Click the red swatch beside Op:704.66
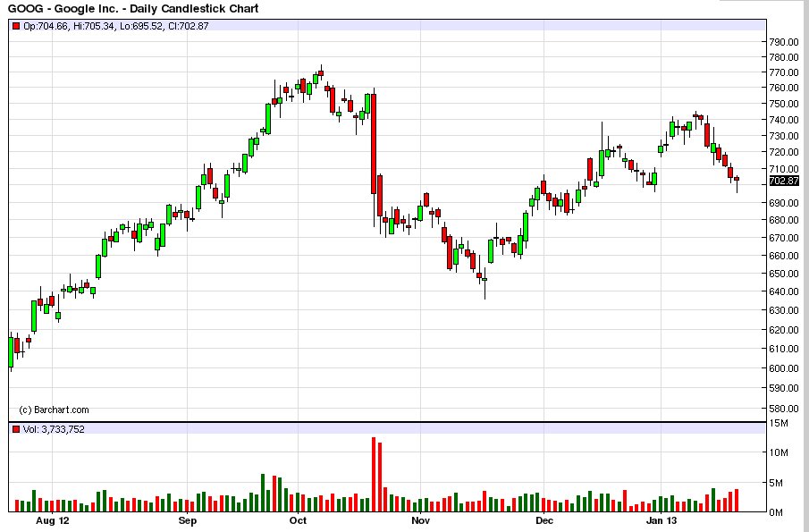This screenshot has width=809, height=532. pyautogui.click(x=16, y=26)
